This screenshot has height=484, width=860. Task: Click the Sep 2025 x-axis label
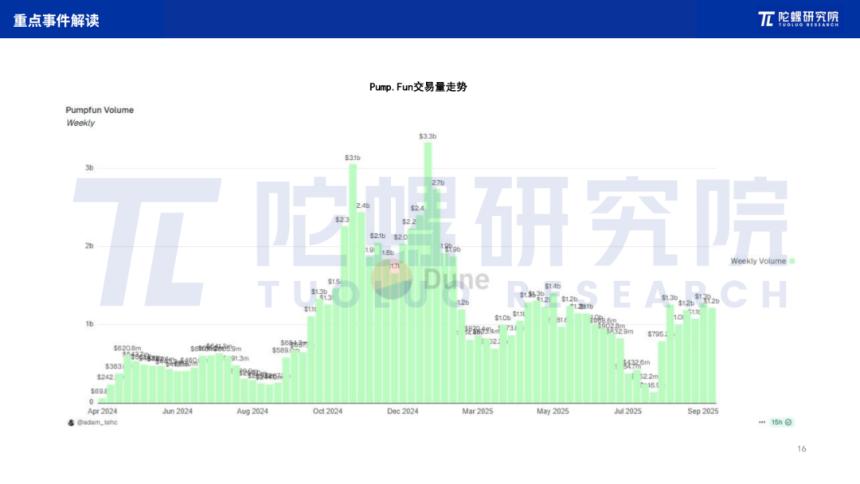tap(703, 411)
